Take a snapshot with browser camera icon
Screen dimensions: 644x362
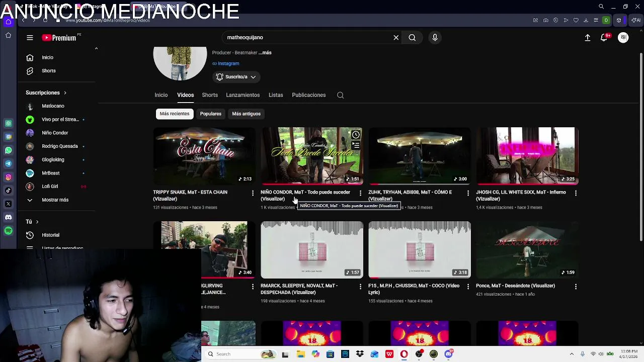coord(546,20)
